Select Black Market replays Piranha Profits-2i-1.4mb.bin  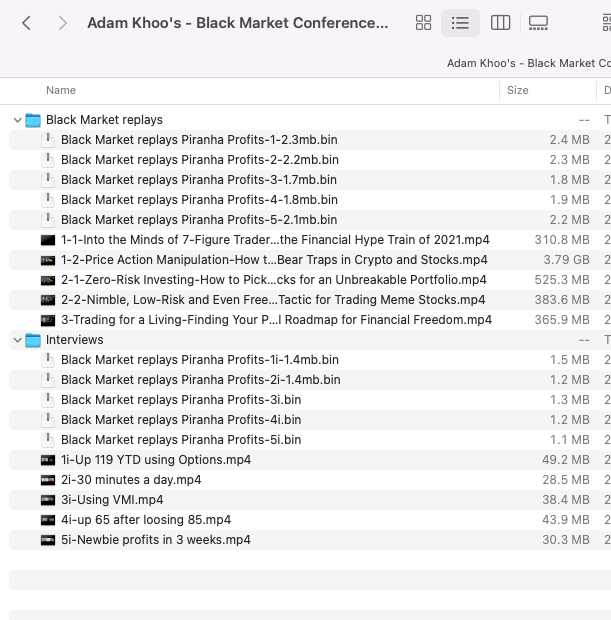[x=310, y=380]
